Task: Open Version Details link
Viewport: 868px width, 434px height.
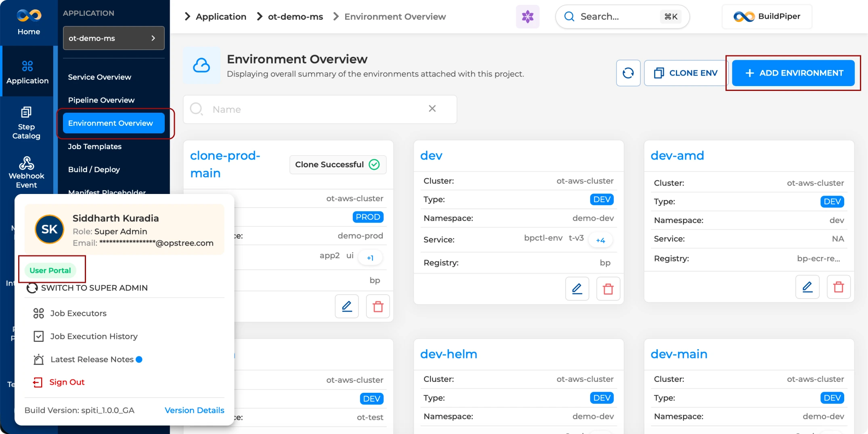Action: pyautogui.click(x=195, y=410)
